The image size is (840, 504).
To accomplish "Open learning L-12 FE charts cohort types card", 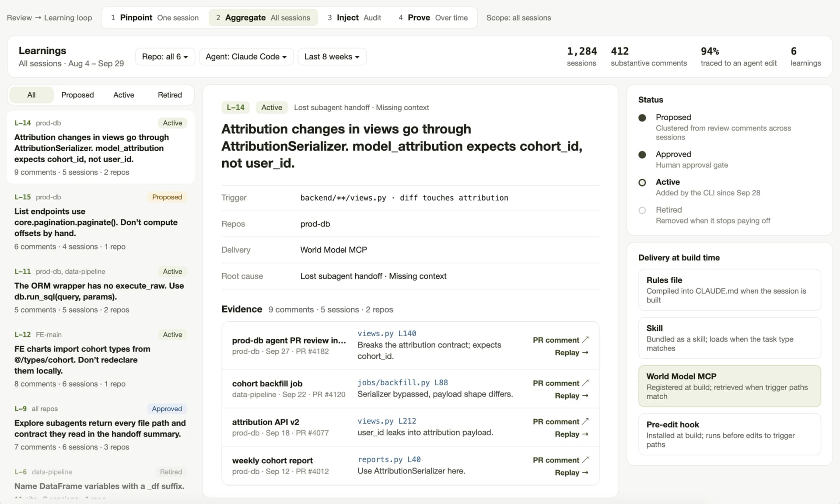I will point(101,359).
